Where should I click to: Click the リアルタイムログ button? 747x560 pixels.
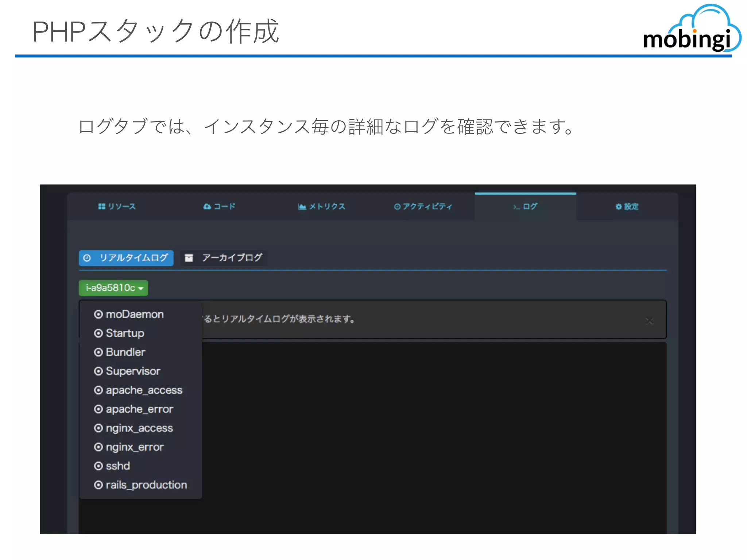(126, 258)
